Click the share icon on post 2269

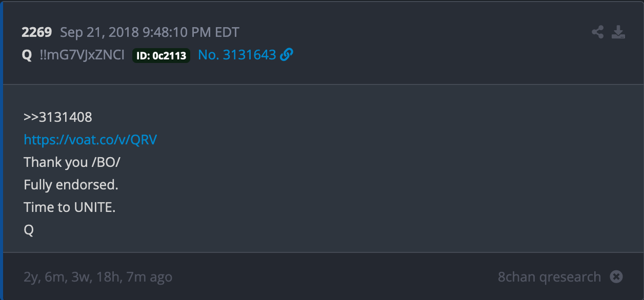point(597,32)
